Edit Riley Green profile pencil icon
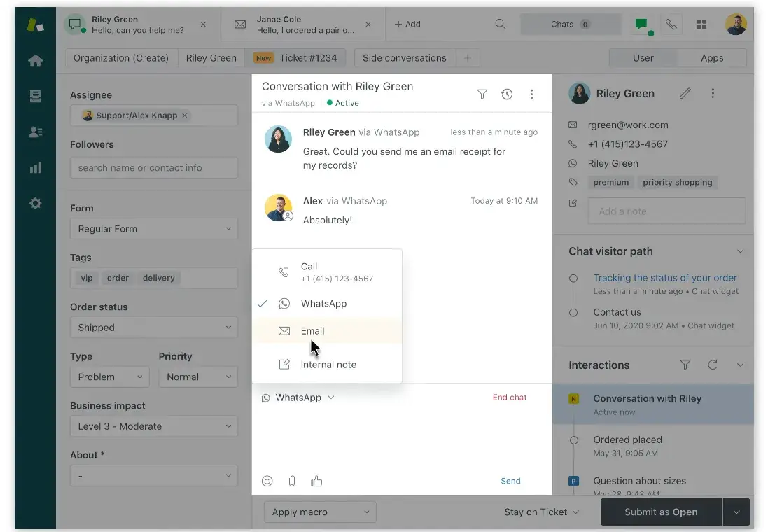Screen dimensions: 775x532 point(685,93)
